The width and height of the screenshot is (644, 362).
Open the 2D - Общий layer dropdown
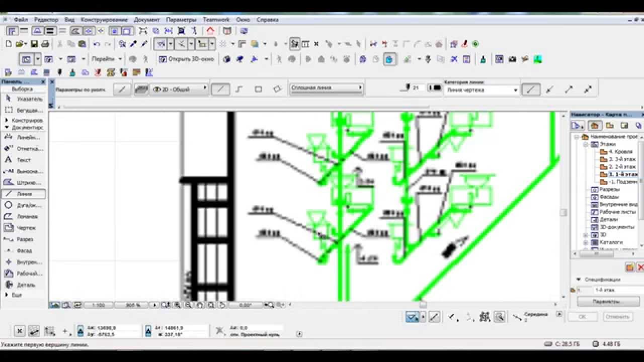[179, 89]
